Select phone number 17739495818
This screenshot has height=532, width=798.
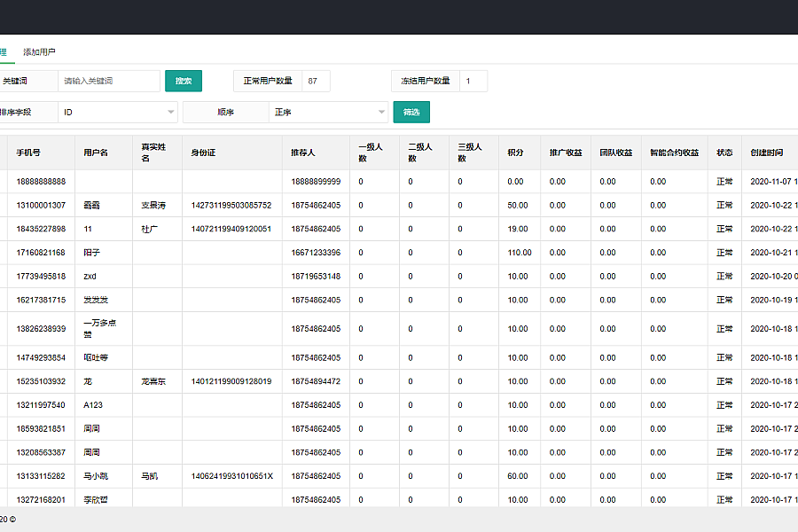(x=41, y=276)
